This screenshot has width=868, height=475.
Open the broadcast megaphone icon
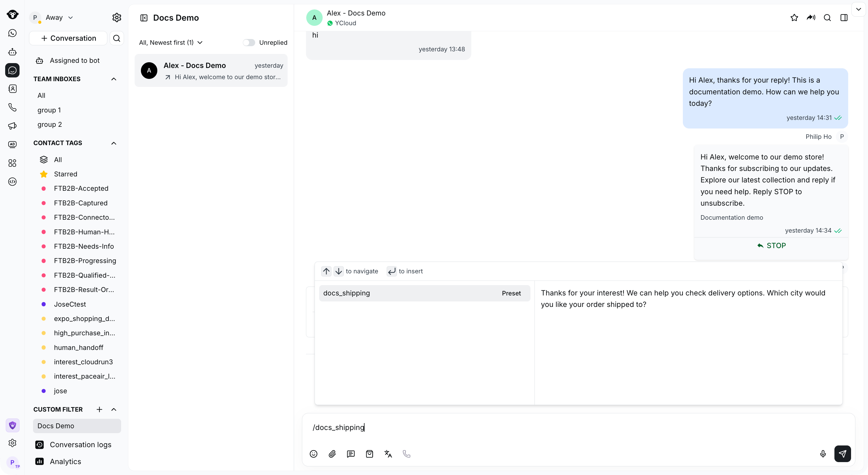tap(12, 126)
